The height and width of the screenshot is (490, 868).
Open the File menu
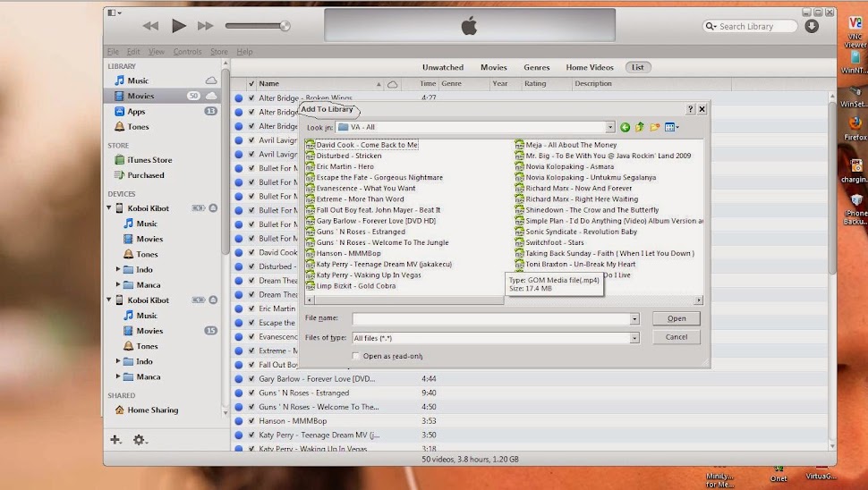113,52
